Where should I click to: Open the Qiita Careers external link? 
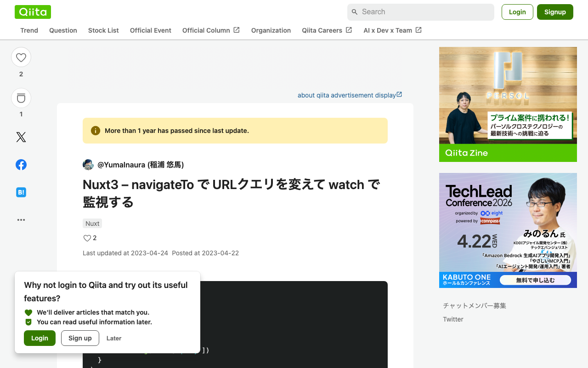tap(322, 30)
